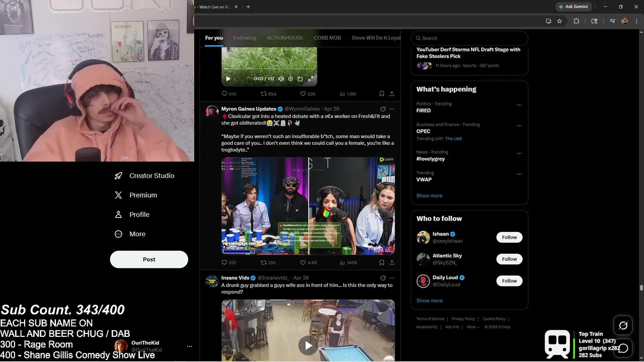
Task: Open Premium in the sidebar
Action: pos(135,195)
